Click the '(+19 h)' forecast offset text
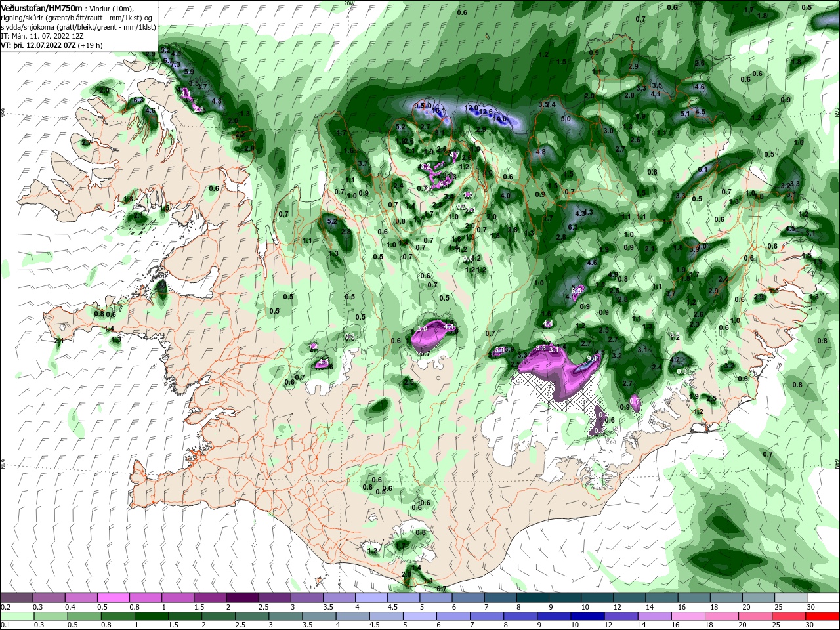 point(90,45)
